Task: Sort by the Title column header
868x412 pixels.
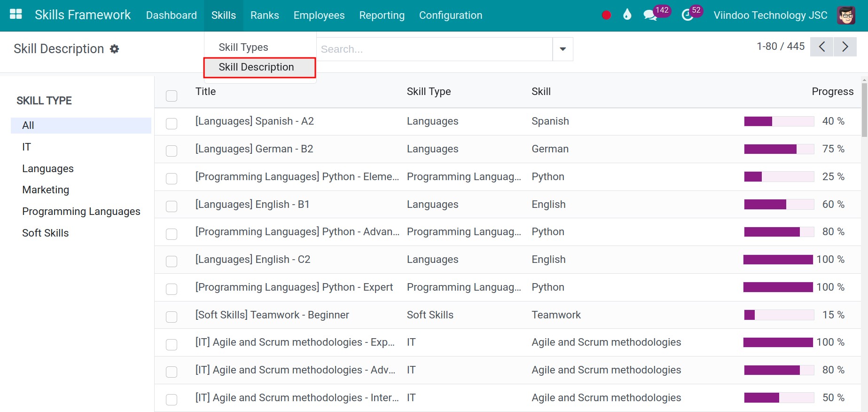Action: 205,92
